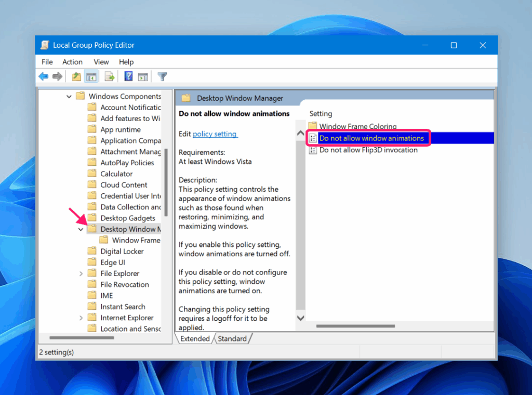Select the Desktop Gadgets folder
The height and width of the screenshot is (395, 532).
[128, 218]
